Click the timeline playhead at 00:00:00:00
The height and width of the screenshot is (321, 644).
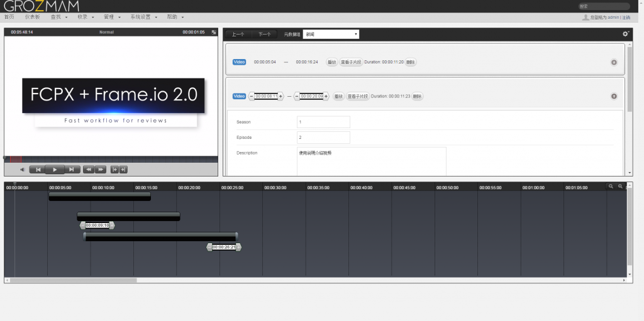15,184
